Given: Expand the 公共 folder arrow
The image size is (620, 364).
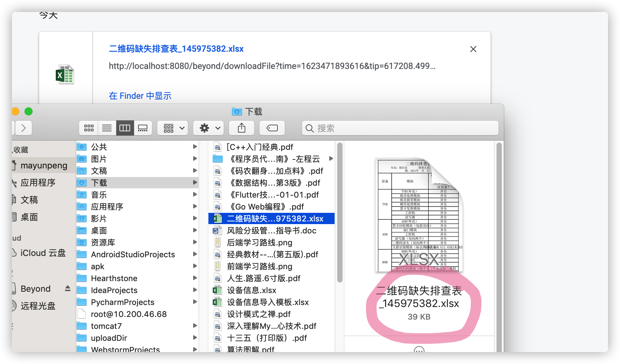Looking at the screenshot, I should click(x=195, y=147).
